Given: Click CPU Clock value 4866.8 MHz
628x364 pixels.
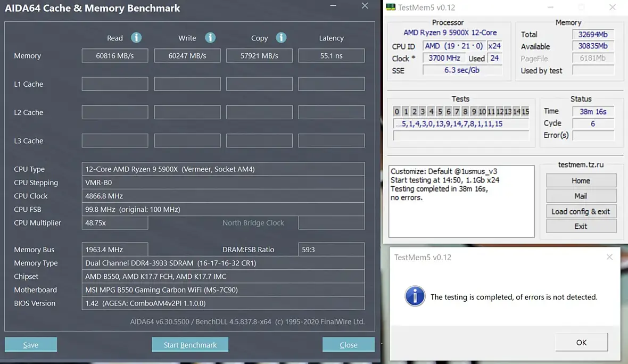Looking at the screenshot, I should 223,196.
